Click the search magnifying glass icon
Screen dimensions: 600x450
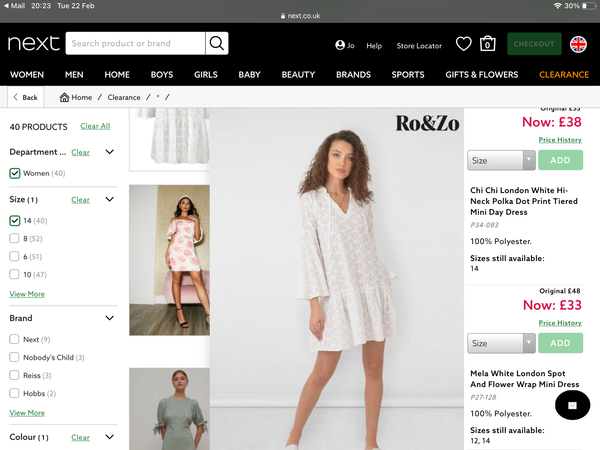point(217,44)
